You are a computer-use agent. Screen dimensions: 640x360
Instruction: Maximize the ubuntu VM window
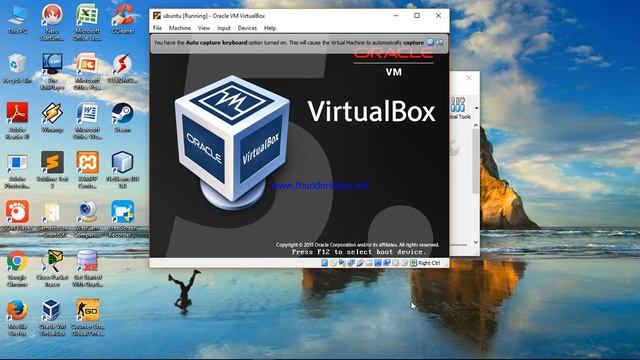point(417,16)
